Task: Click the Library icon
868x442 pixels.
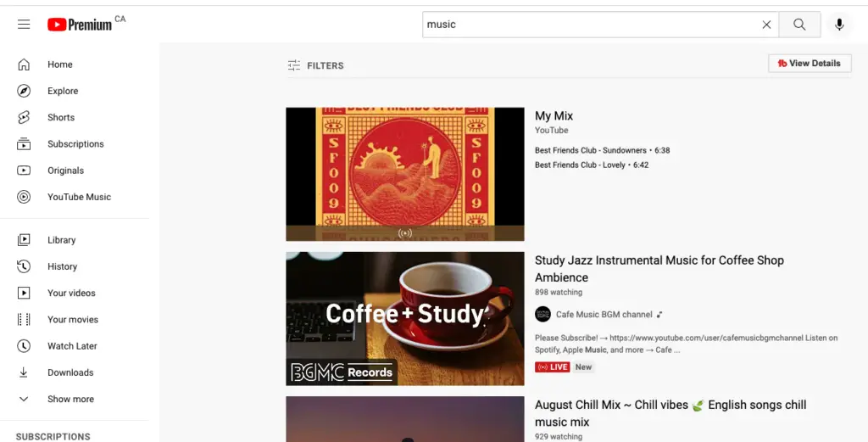Action: pos(24,240)
